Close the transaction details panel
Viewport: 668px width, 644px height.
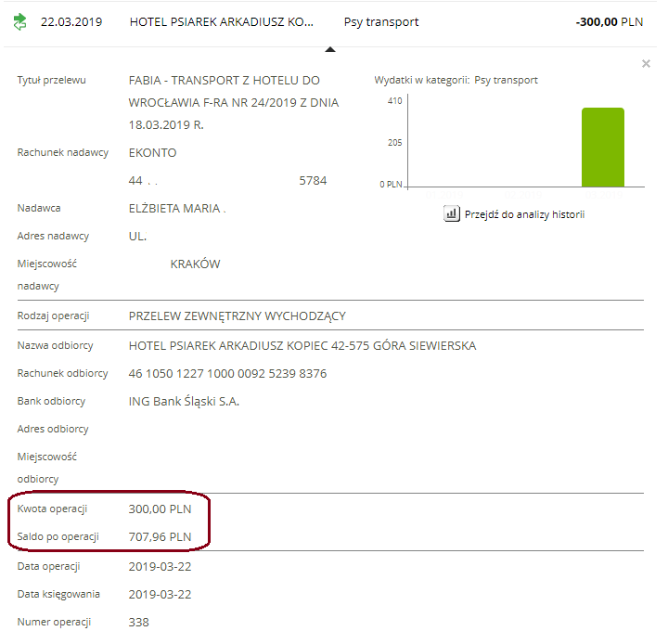coord(646,64)
